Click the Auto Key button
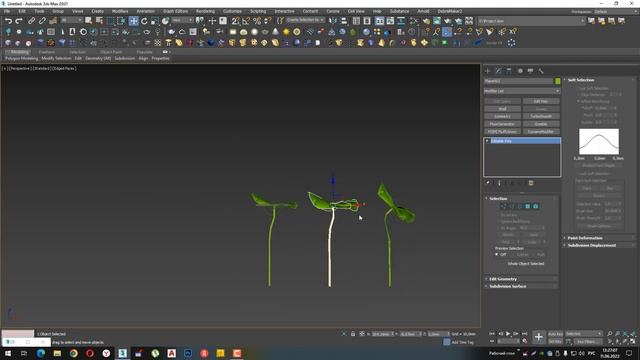The height and width of the screenshot is (360, 640). point(556,334)
